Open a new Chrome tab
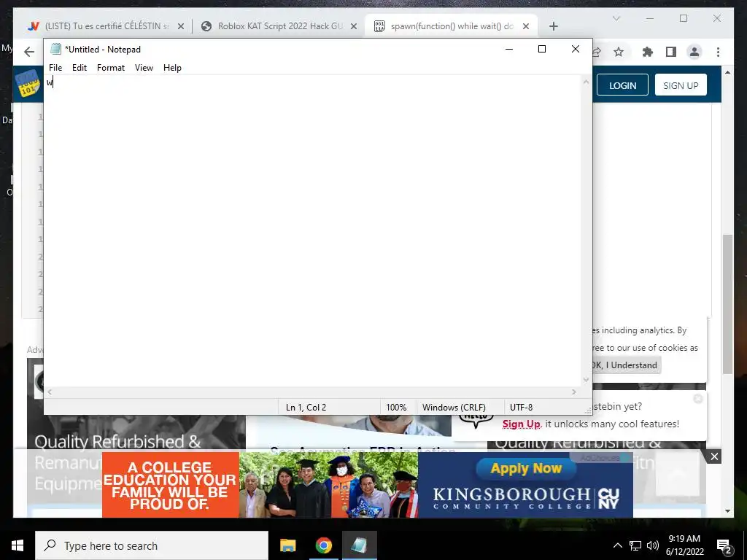747x560 pixels. [553, 27]
